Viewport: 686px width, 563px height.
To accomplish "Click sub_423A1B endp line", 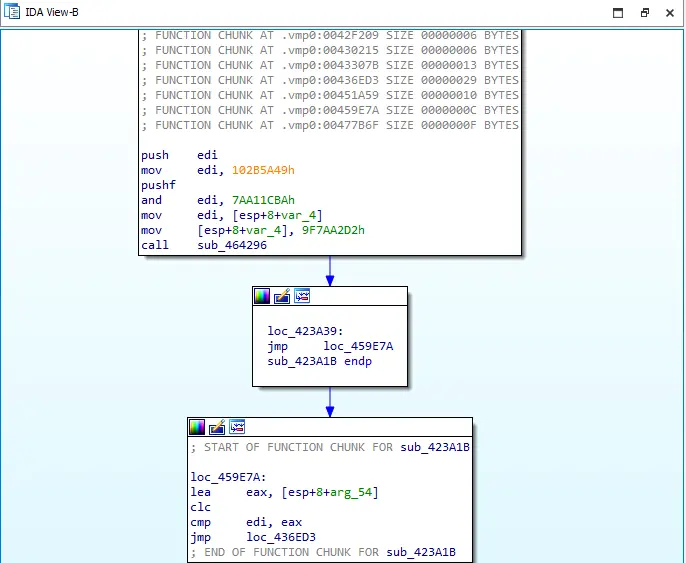I will [x=320, y=361].
